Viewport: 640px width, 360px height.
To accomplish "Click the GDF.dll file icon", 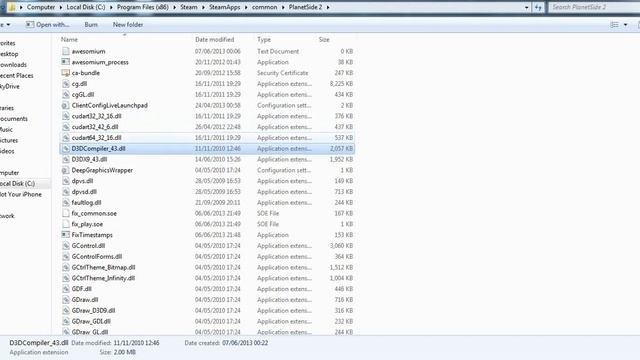I will point(65,289).
